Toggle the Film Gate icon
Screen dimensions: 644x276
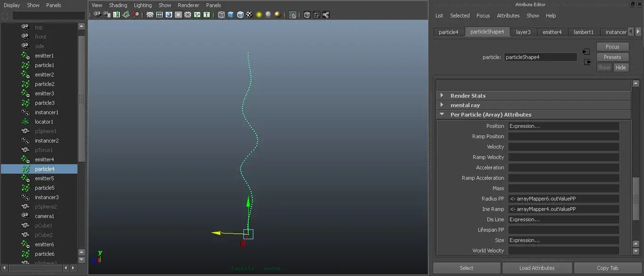(159, 15)
